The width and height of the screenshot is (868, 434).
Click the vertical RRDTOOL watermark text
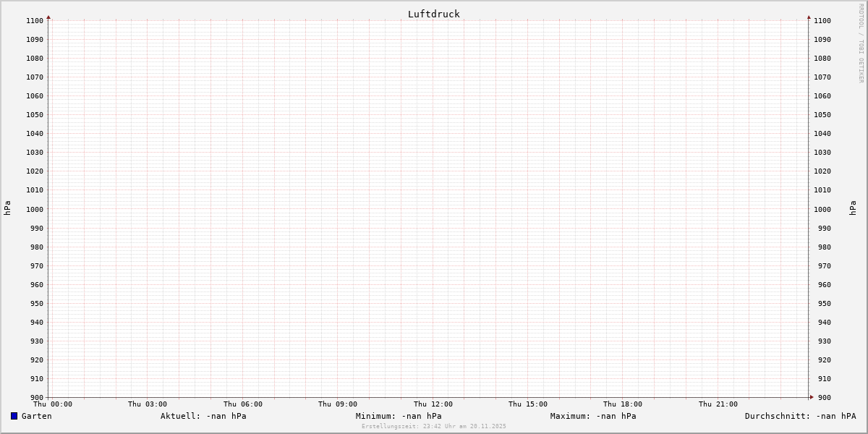point(861,43)
